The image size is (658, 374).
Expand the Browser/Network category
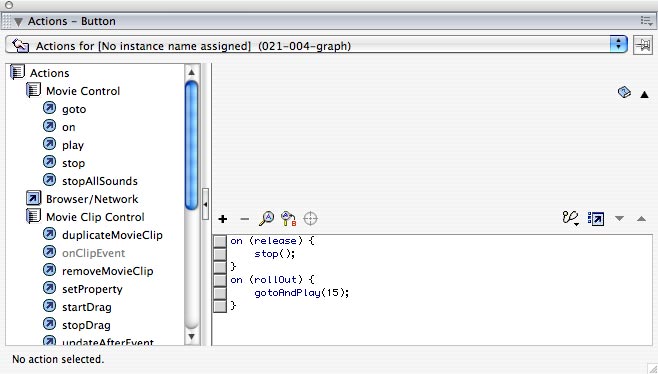click(x=33, y=198)
